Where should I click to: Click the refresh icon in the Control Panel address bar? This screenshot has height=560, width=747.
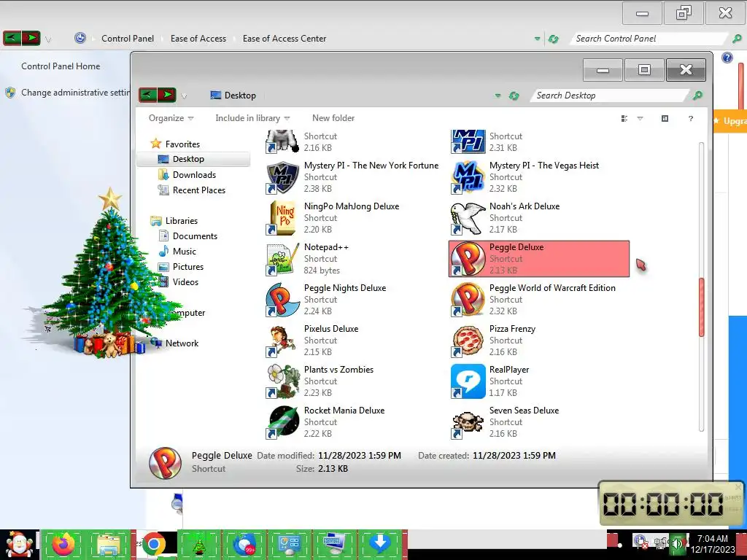[553, 39]
